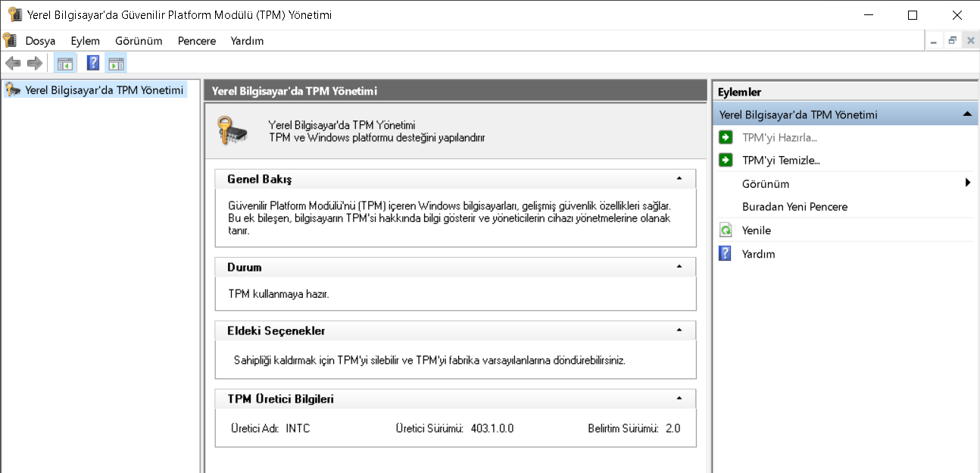Toggle the console tree pane icon
Screen dimensions: 980x473
pos(64,63)
